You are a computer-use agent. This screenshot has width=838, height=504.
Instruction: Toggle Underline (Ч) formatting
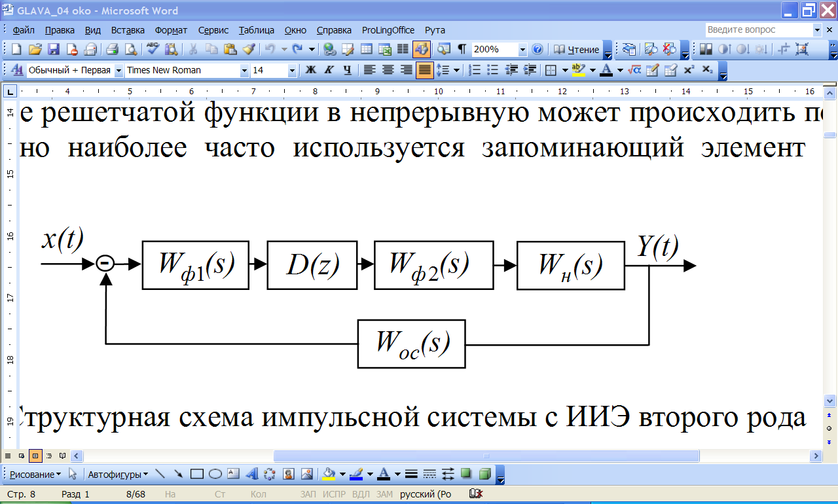[348, 70]
